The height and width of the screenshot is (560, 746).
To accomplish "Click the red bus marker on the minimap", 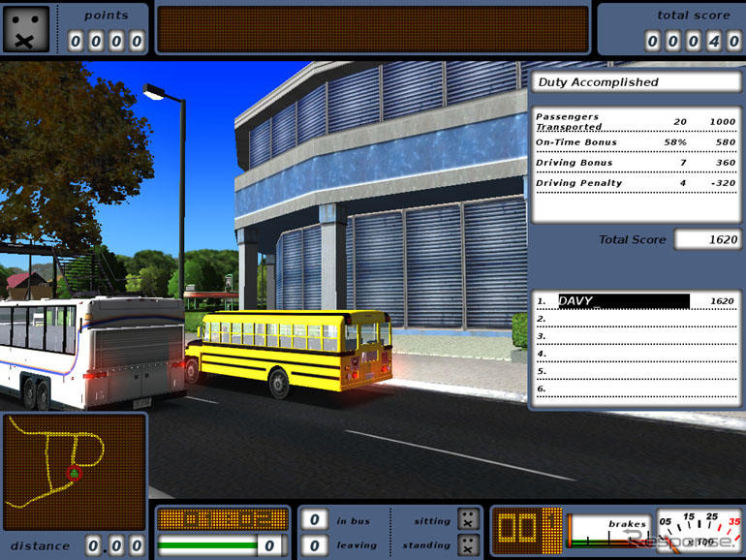I will coord(73,472).
